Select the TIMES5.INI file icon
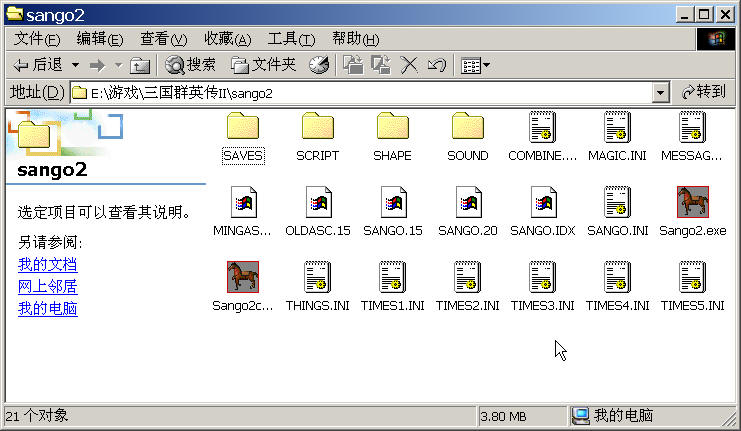741x431 pixels. [692, 277]
